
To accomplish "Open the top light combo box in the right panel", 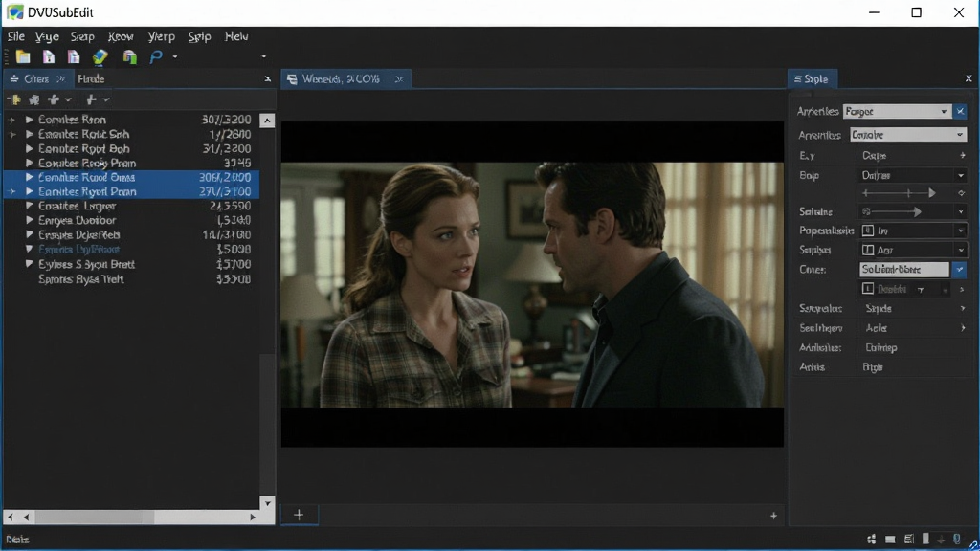I will click(x=897, y=111).
